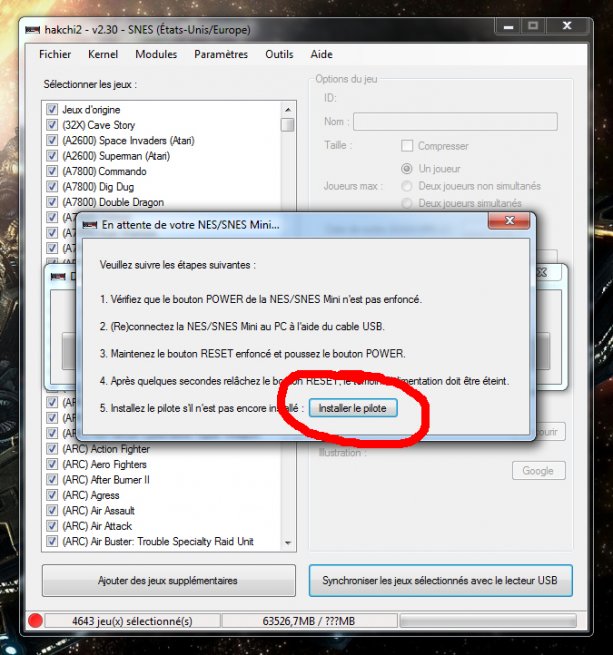Uncheck (A7800) Double Dragon checkbox
This screenshot has height=655, width=613.
52,202
